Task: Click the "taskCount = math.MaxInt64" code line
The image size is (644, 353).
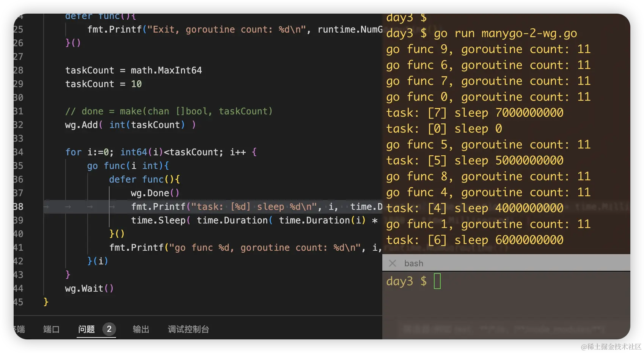Action: tap(134, 70)
